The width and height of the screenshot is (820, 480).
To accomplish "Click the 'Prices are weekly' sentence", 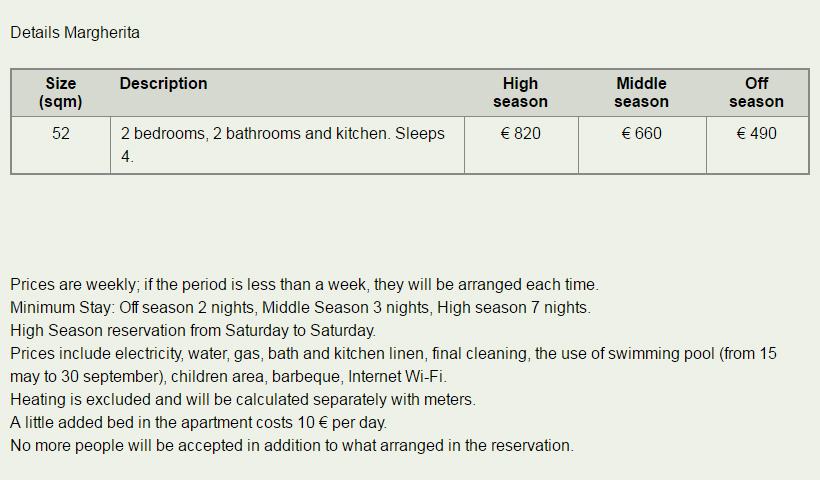I will pyautogui.click(x=304, y=284).
